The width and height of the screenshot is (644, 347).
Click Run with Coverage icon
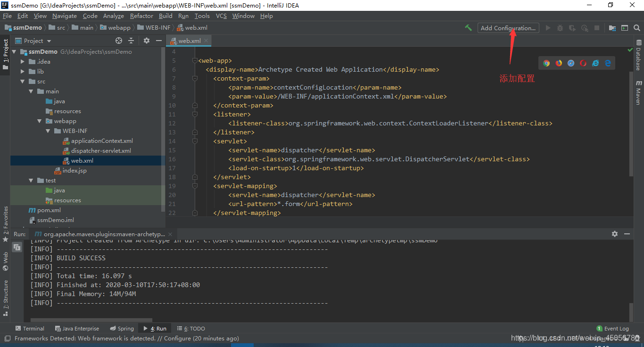coord(572,28)
